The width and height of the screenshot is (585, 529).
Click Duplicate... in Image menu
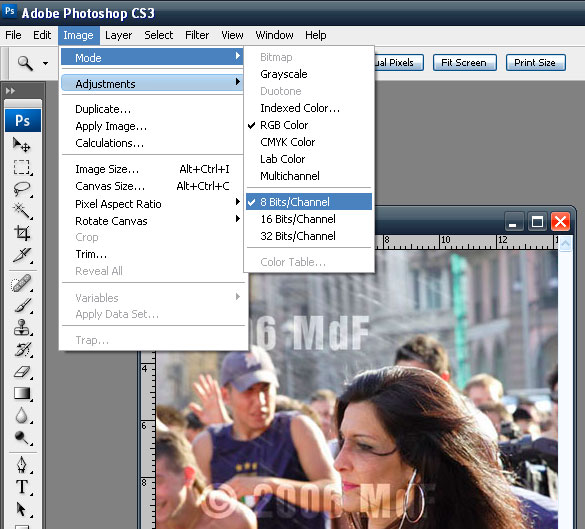pyautogui.click(x=153, y=109)
